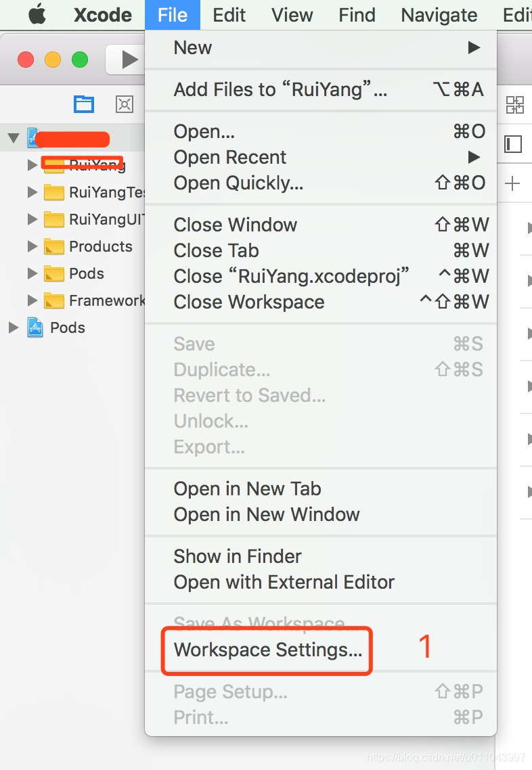Show the Project navigator folder icon
This screenshot has height=770, width=532.
[x=84, y=104]
